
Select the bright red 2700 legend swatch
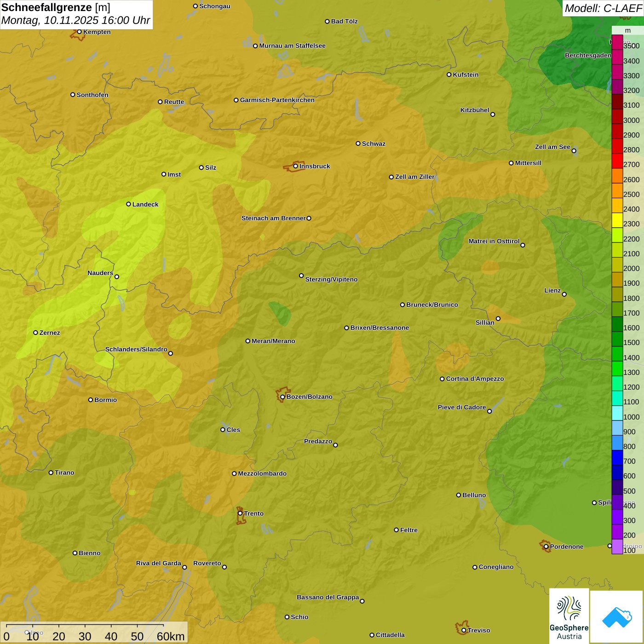point(617,161)
